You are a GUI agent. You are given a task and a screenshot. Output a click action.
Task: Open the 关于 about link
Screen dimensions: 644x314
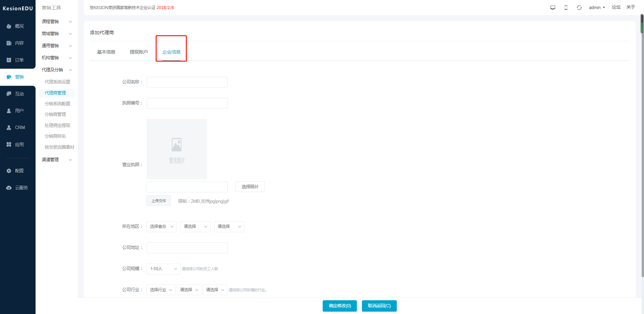pyautogui.click(x=631, y=7)
